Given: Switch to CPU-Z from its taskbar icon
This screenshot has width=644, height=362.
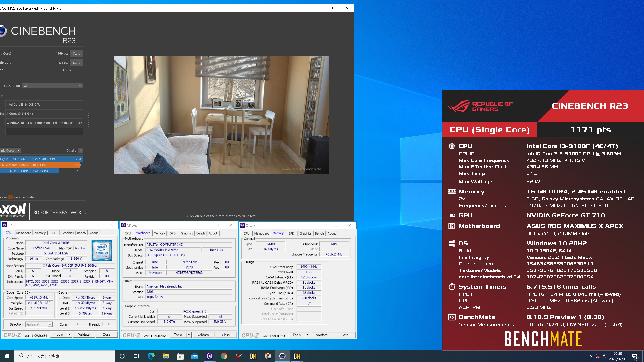Looking at the screenshot, I should 209,356.
